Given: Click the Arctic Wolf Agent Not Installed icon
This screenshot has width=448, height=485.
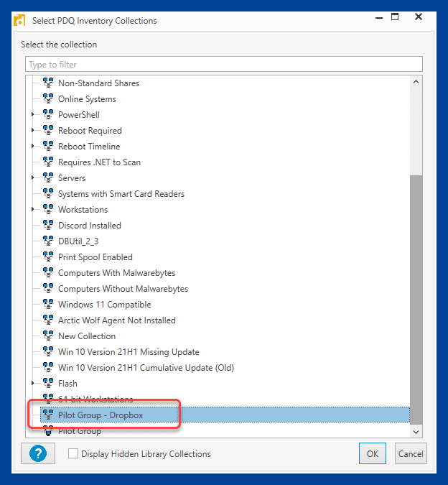Looking at the screenshot, I should [x=48, y=320].
